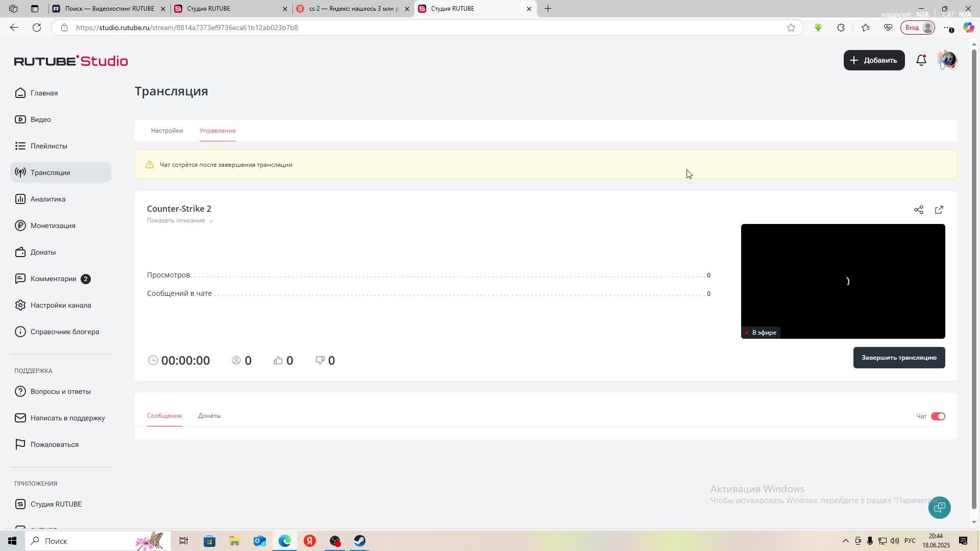Close the cs 2 Яндекс tab
This screenshot has height=551, width=980.
(407, 9)
